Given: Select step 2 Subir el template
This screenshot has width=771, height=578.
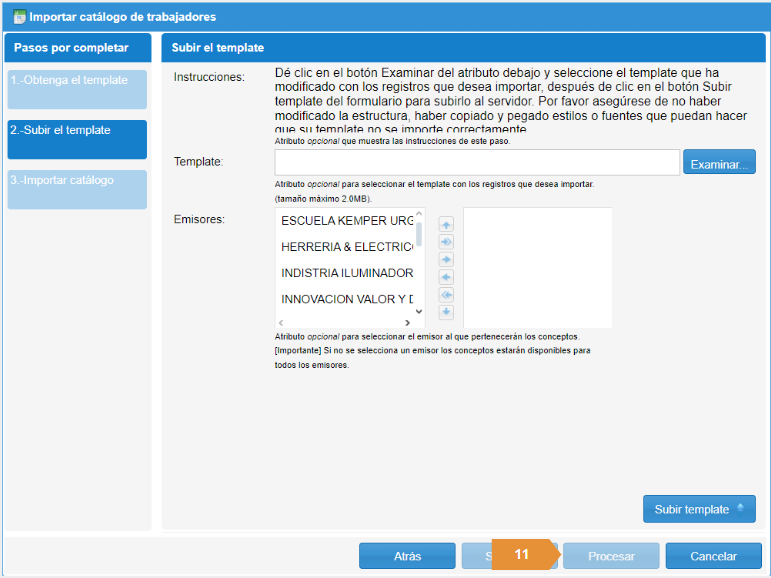Looking at the screenshot, I should click(x=77, y=139).
